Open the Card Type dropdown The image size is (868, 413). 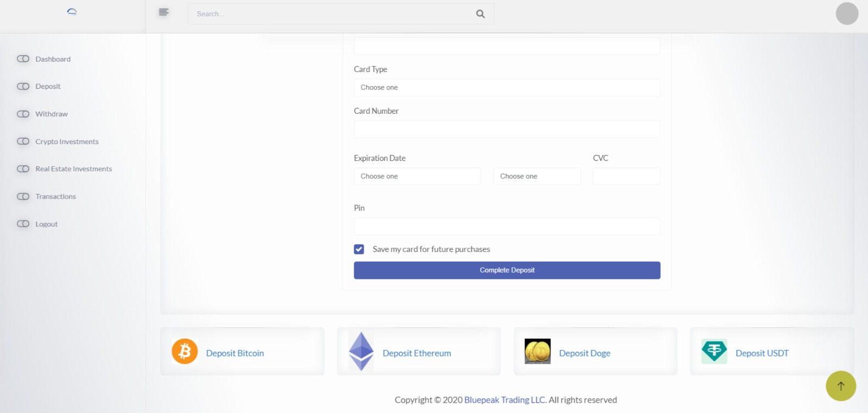[x=507, y=88]
